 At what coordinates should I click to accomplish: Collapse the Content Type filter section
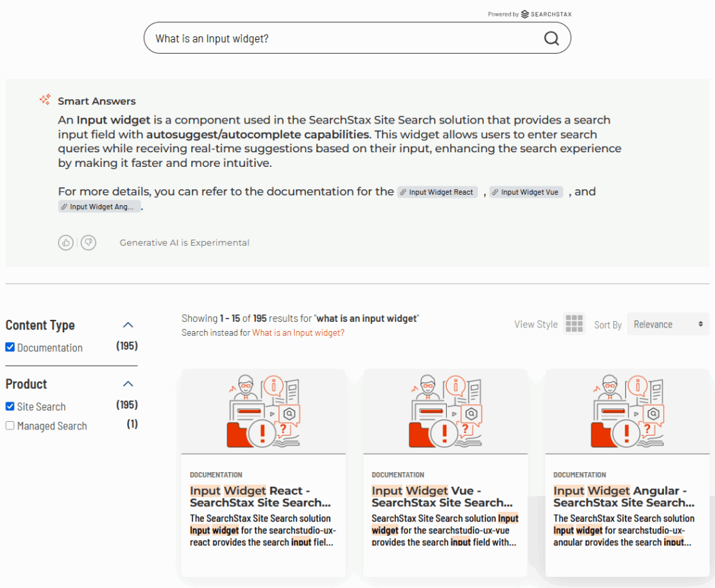point(128,325)
